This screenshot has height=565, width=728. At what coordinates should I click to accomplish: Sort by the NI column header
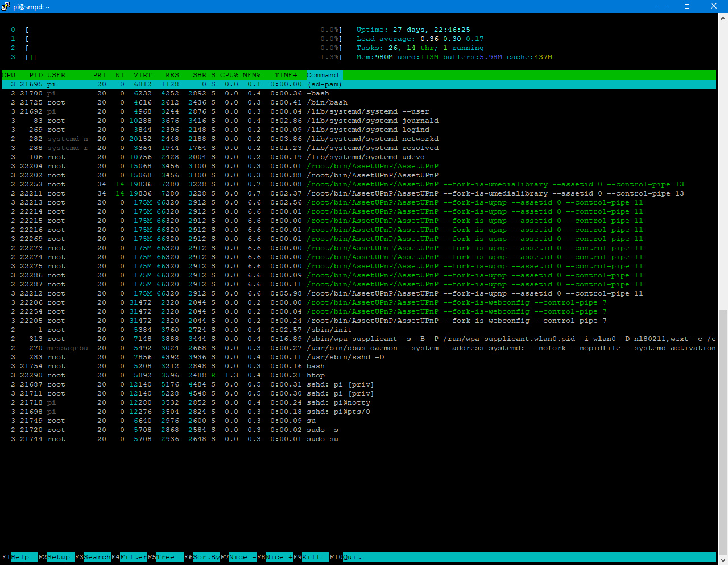[120, 75]
